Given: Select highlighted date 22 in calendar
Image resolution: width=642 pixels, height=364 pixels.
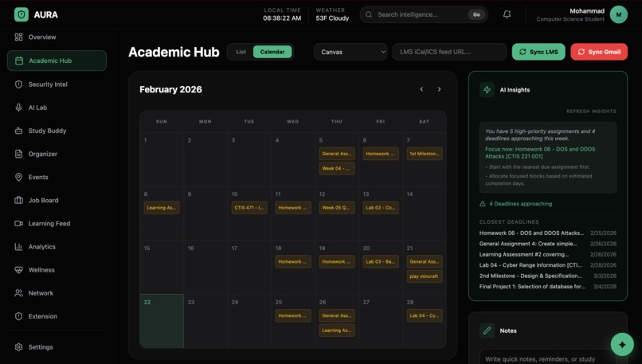Looking at the screenshot, I should pyautogui.click(x=162, y=321).
